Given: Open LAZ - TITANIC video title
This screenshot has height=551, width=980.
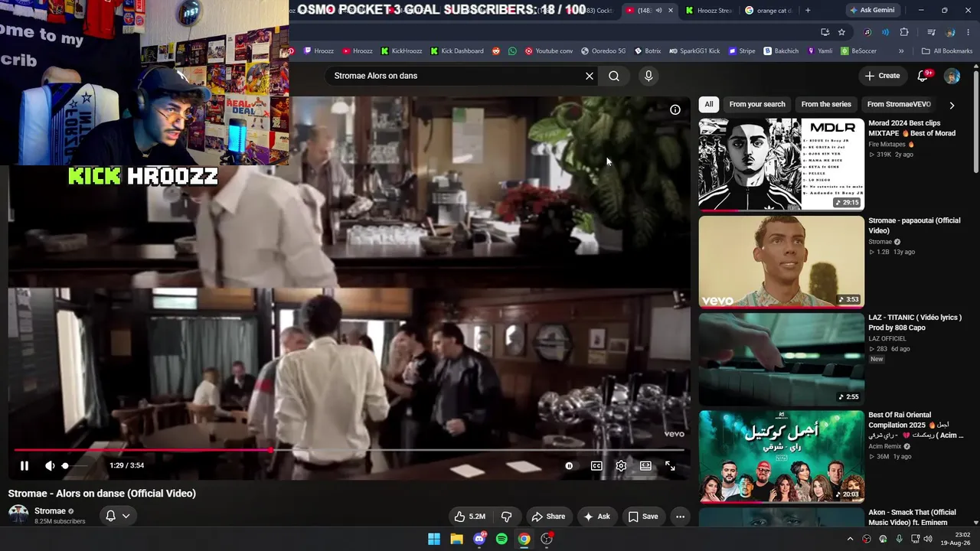Looking at the screenshot, I should [915, 322].
